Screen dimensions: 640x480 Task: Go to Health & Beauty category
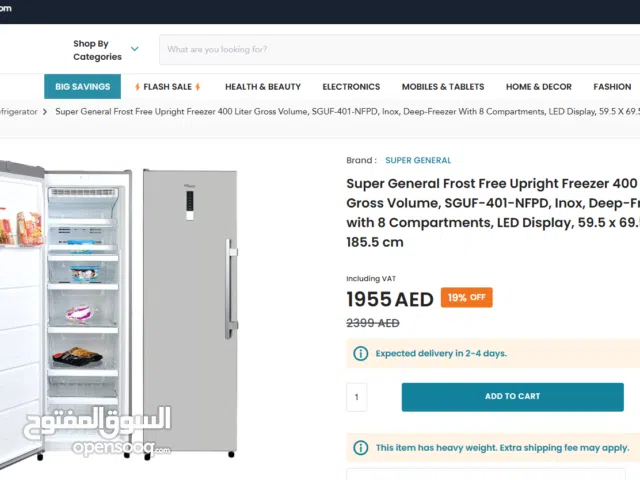pos(263,87)
